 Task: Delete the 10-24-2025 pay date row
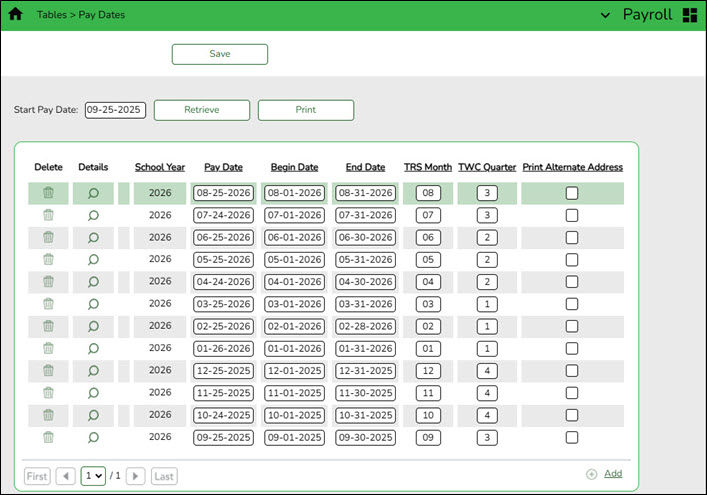click(48, 415)
